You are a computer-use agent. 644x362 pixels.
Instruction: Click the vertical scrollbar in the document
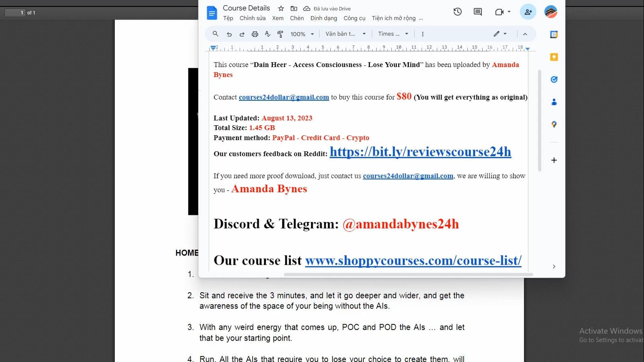[540, 120]
